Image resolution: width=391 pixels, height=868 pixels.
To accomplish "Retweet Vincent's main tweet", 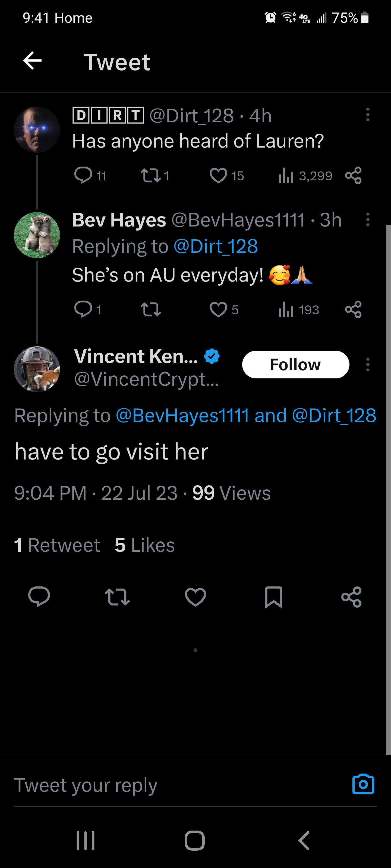I will [x=117, y=597].
